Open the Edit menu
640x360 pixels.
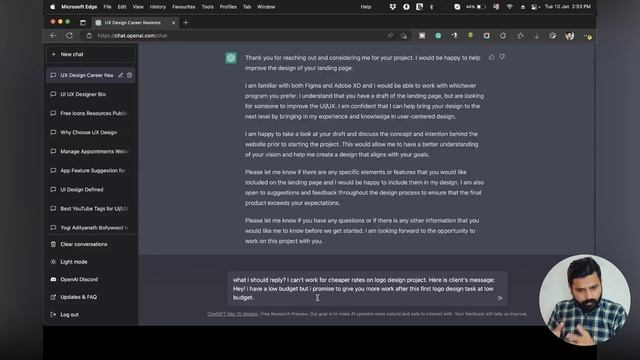tap(122, 7)
